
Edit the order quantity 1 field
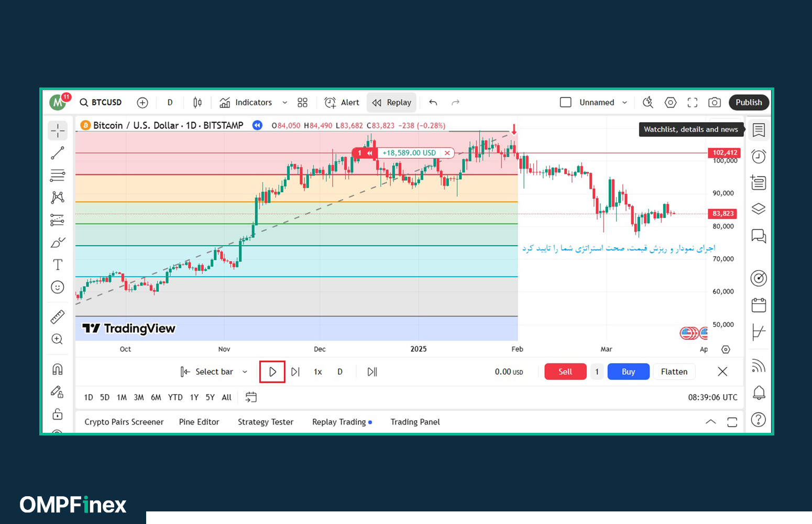pyautogui.click(x=597, y=372)
